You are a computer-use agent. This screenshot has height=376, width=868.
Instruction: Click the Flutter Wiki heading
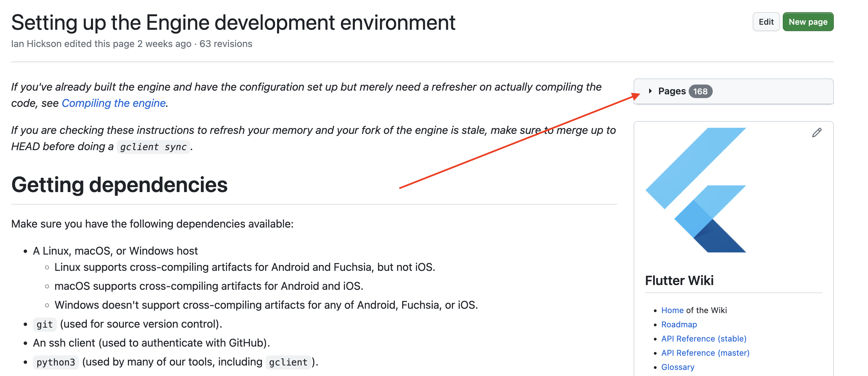click(679, 280)
